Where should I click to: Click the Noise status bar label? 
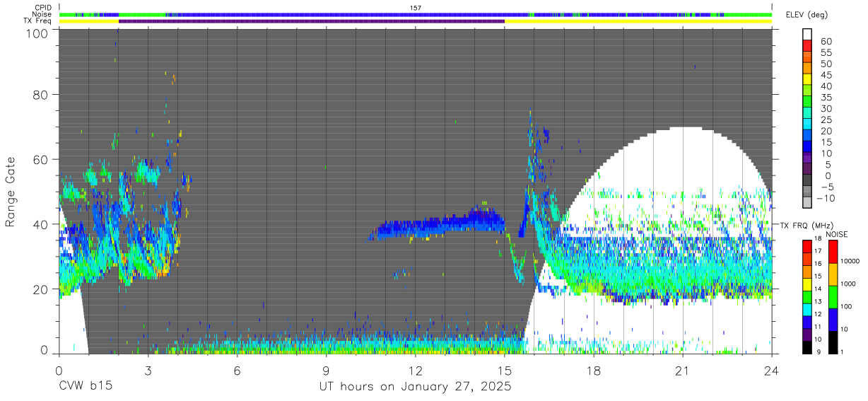(x=42, y=14)
